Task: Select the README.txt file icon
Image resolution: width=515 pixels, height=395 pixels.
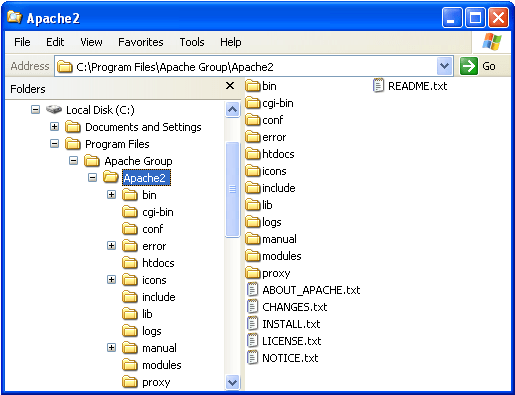Action: [x=378, y=86]
